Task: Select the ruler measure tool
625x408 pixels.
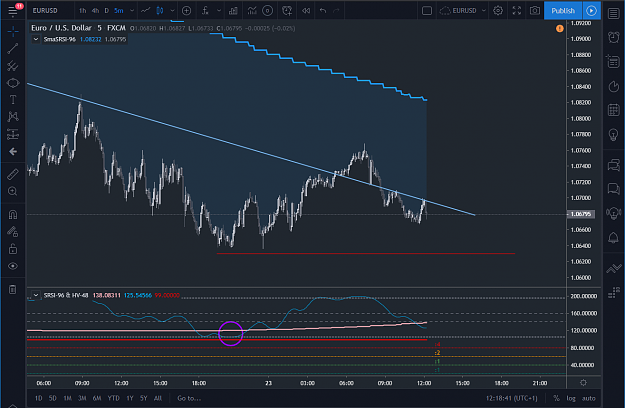Action: [x=13, y=174]
